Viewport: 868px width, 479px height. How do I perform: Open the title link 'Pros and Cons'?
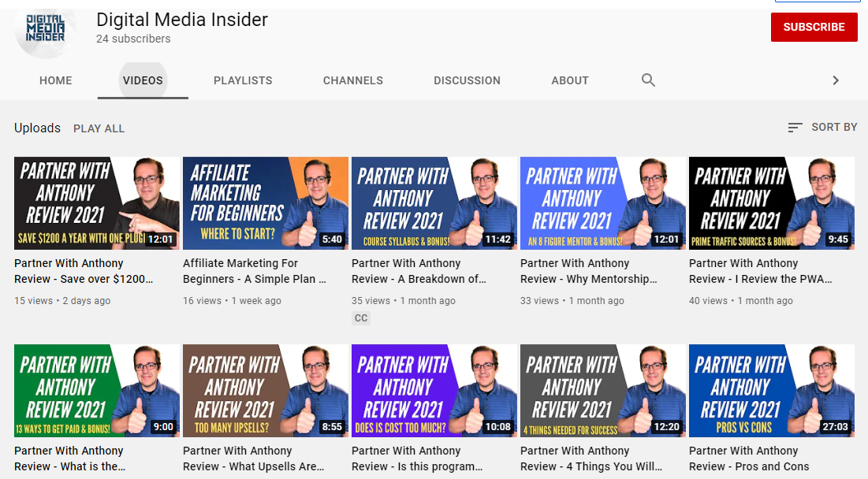(x=749, y=459)
